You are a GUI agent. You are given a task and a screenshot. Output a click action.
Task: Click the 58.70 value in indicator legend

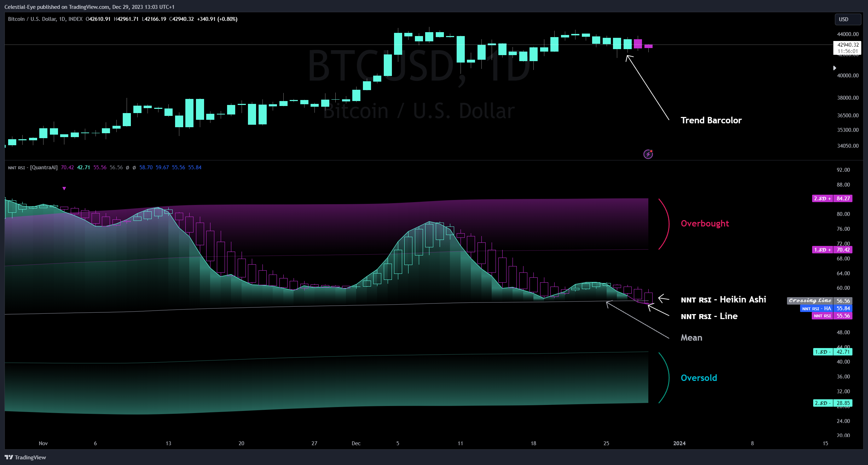tap(146, 167)
